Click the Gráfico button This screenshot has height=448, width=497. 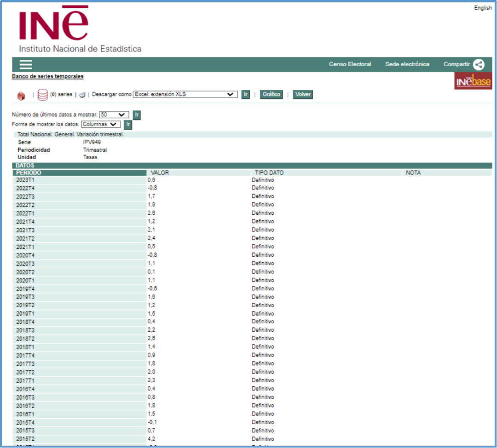(x=272, y=94)
